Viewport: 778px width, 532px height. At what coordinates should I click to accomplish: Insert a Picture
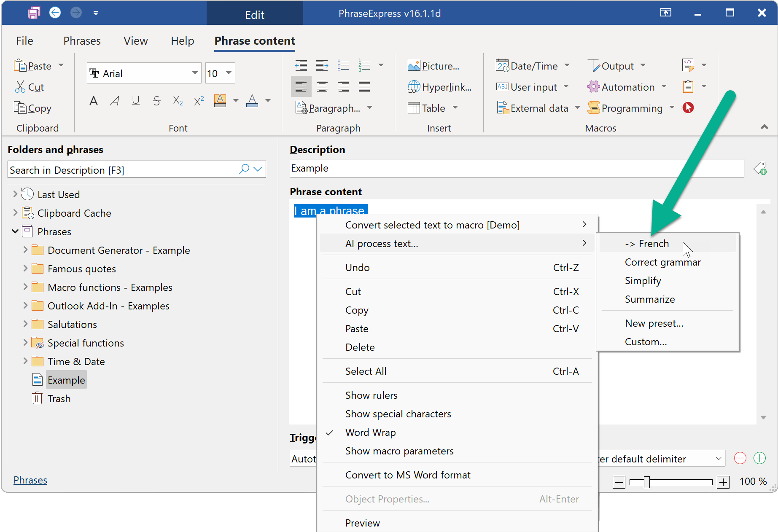[433, 66]
